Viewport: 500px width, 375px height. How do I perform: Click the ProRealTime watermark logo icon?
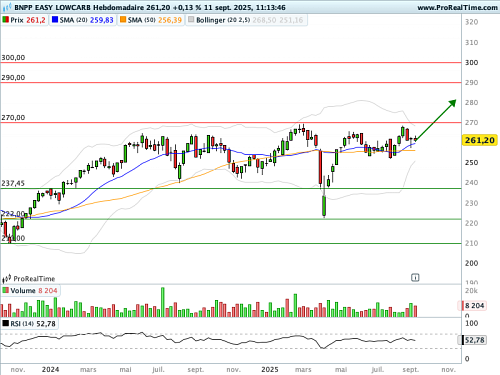coord(7,279)
